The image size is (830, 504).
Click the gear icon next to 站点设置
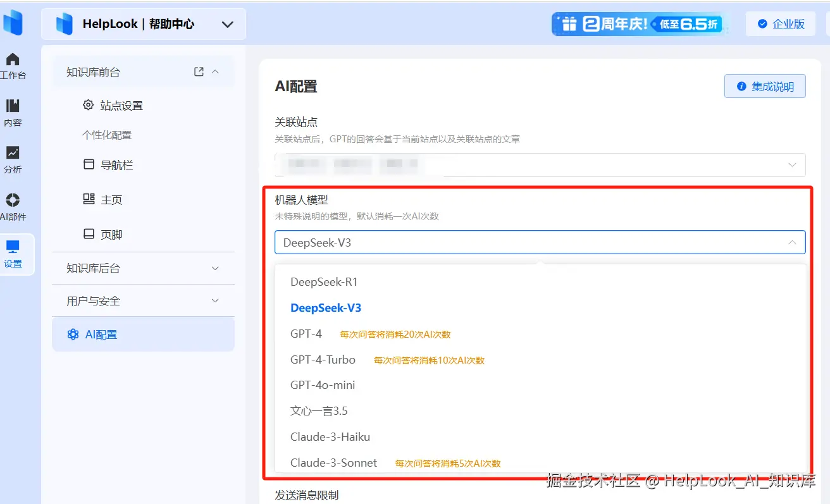[89, 105]
